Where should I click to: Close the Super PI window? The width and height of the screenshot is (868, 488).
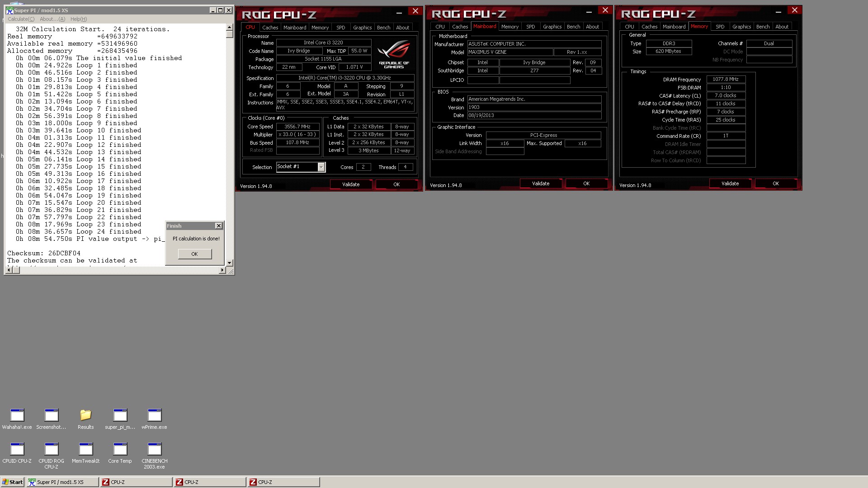[228, 10]
